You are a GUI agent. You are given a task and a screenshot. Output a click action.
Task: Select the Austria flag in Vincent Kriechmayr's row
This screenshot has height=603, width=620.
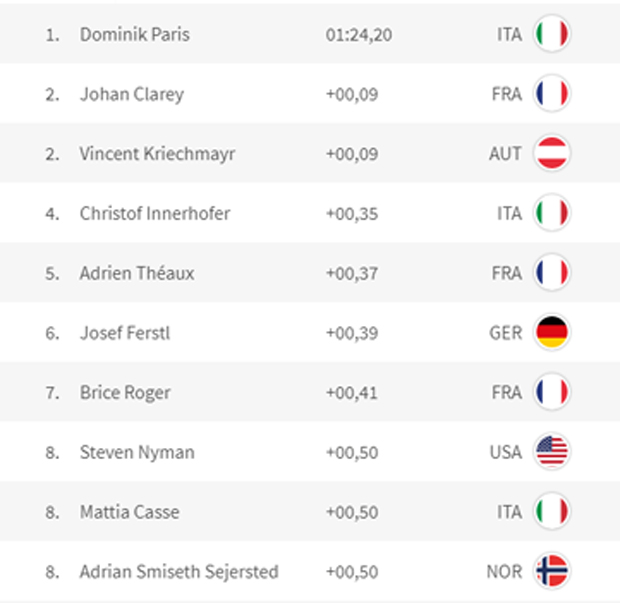(552, 153)
